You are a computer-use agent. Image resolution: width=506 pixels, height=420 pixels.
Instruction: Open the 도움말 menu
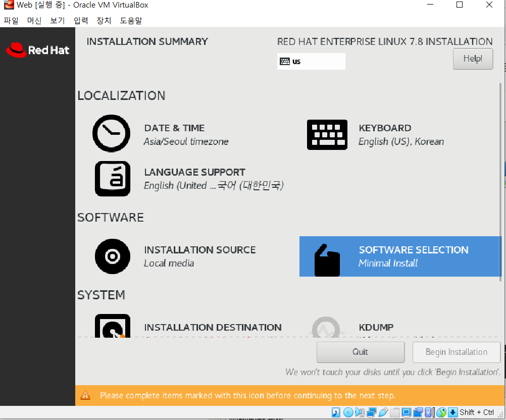(131, 21)
